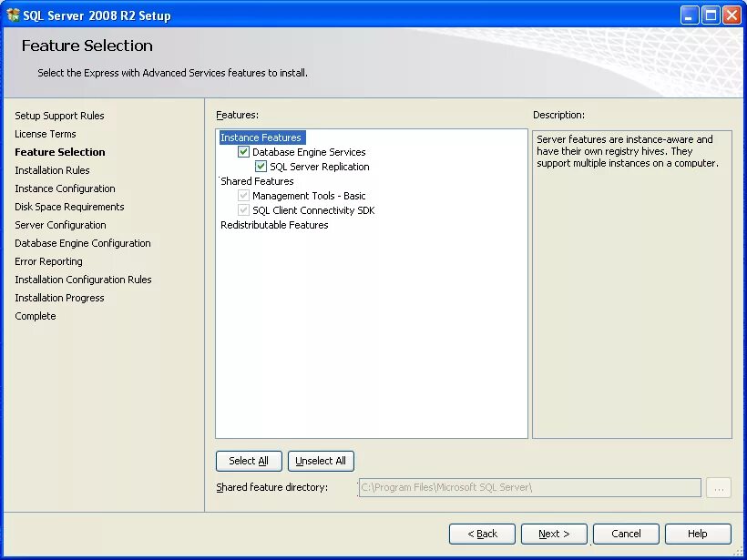Toggle Management Tools - Basic checkbox
The width and height of the screenshot is (747, 560).
coord(243,195)
